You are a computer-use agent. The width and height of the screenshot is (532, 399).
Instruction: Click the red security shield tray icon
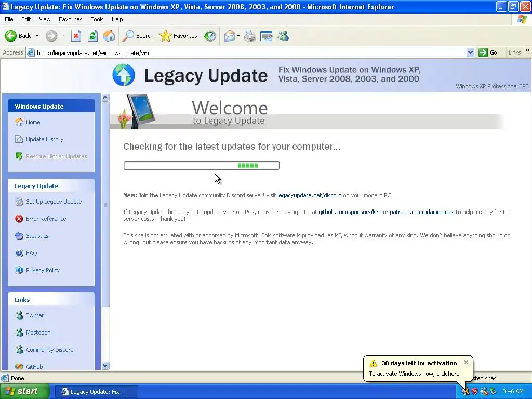[x=475, y=392]
